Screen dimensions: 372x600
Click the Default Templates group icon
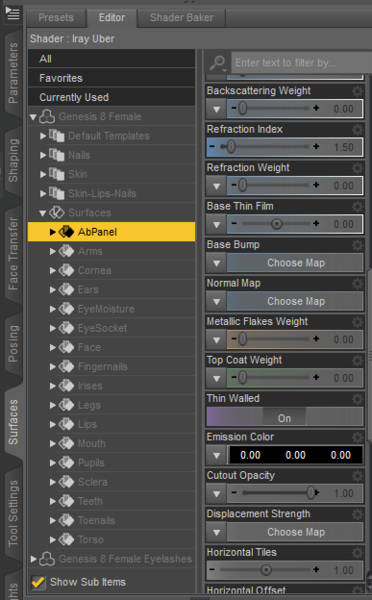pyautogui.click(x=57, y=136)
